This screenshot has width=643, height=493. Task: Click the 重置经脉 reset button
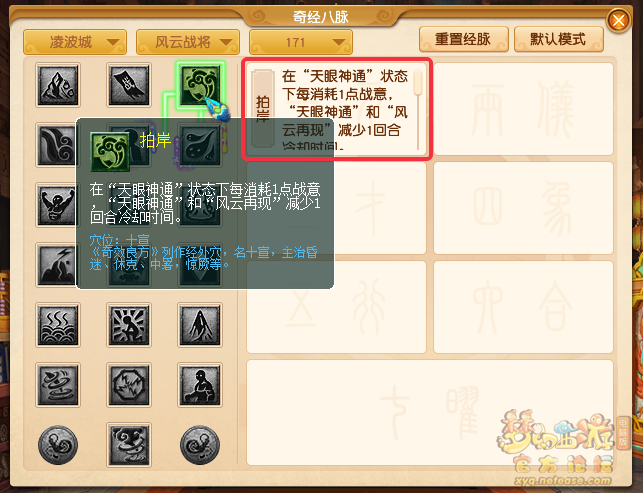tap(464, 39)
